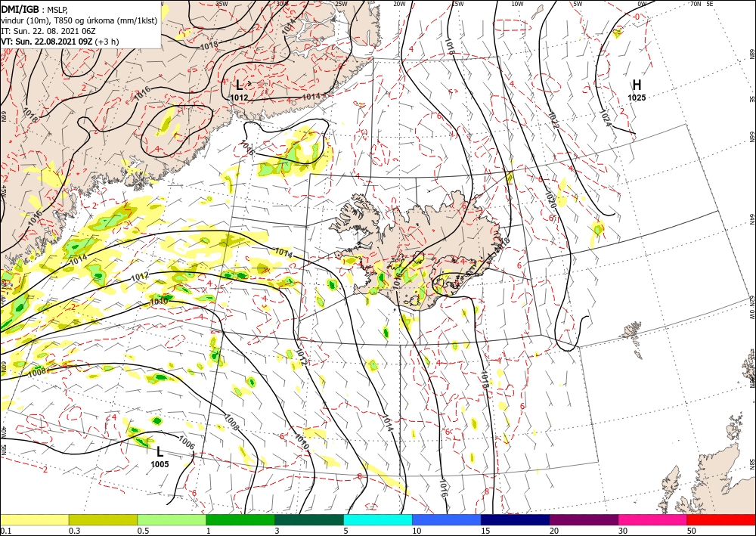Click the 20W longitude label
Screen dimensions: 756x536
400,4
